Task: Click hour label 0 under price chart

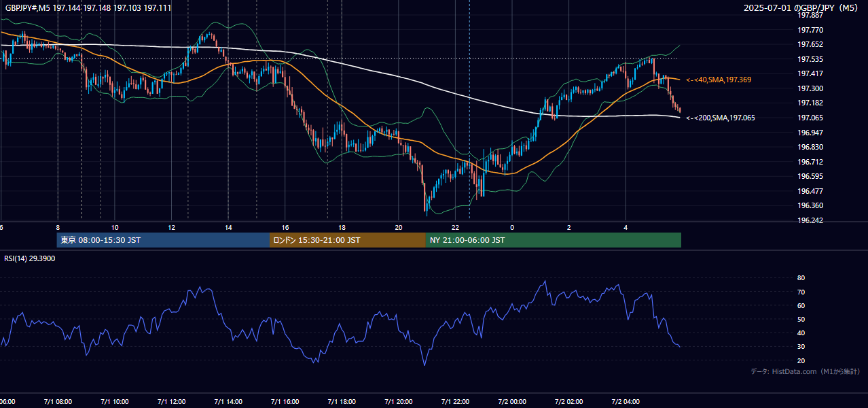Action: click(x=512, y=228)
